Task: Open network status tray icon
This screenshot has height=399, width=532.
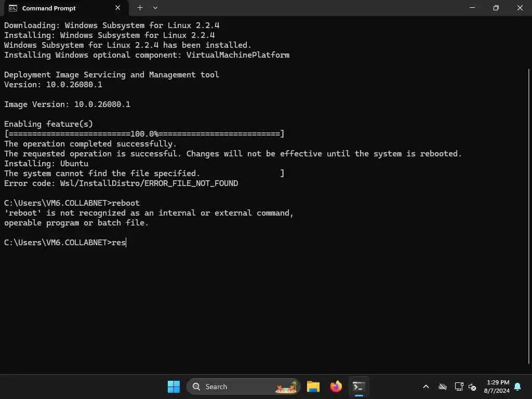Action: click(459, 387)
